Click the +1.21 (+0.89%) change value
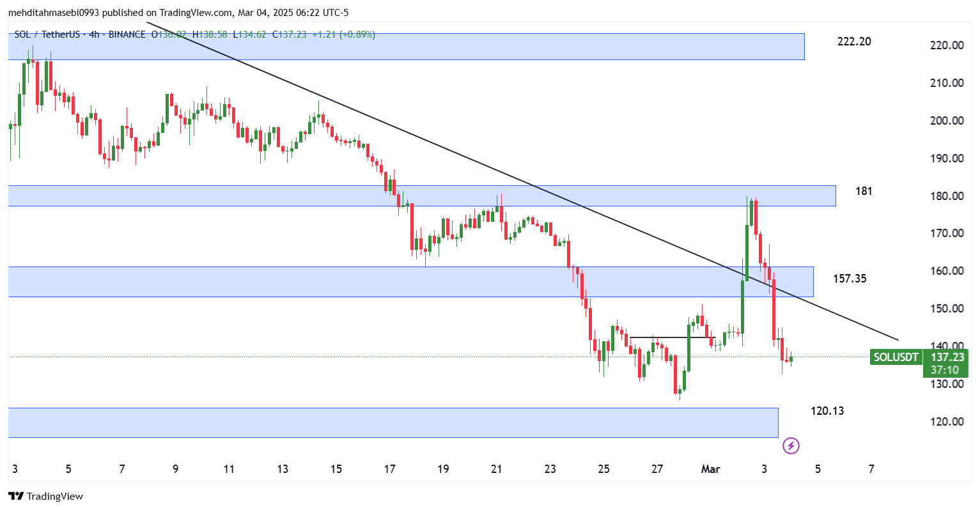 pos(343,35)
